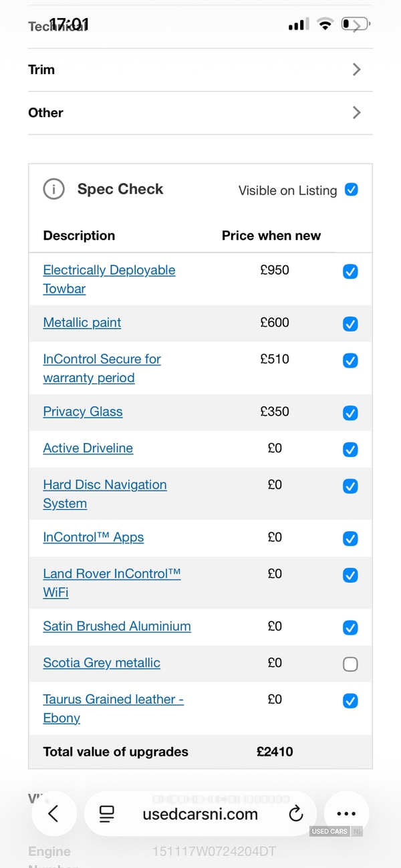
Task: Open the Satin Brushed Aluminium link
Action: (117, 627)
